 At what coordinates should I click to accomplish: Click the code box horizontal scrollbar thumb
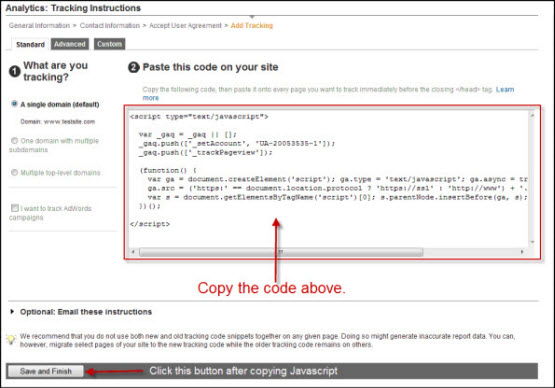click(281, 252)
